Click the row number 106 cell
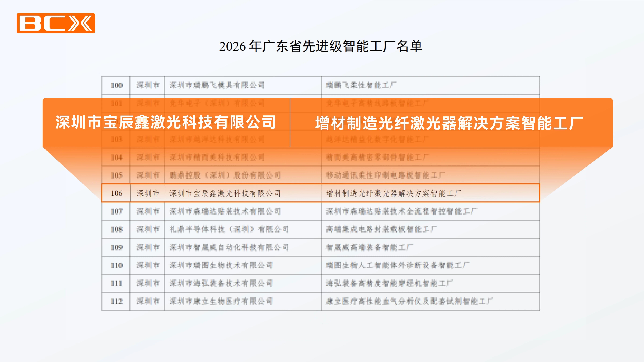 click(116, 193)
